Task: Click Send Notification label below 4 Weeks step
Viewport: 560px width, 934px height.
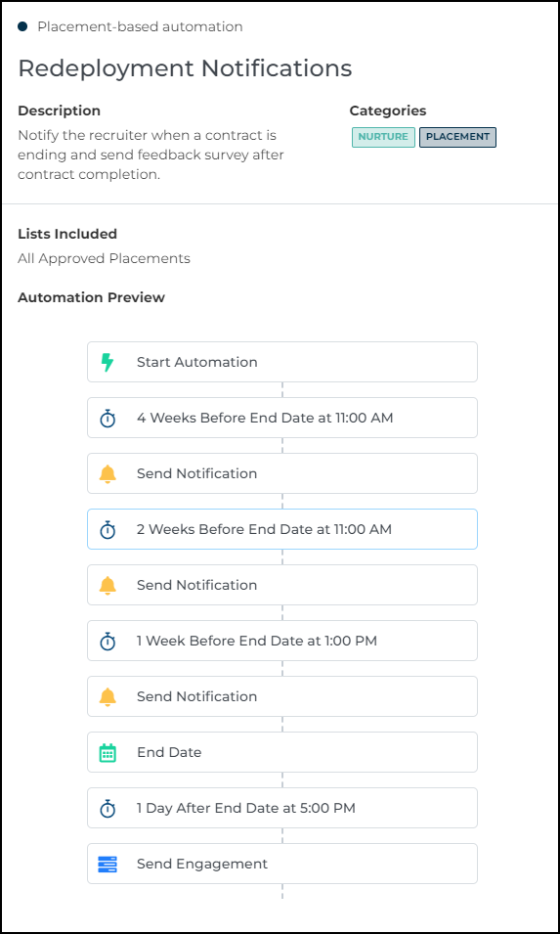Action: [x=197, y=473]
